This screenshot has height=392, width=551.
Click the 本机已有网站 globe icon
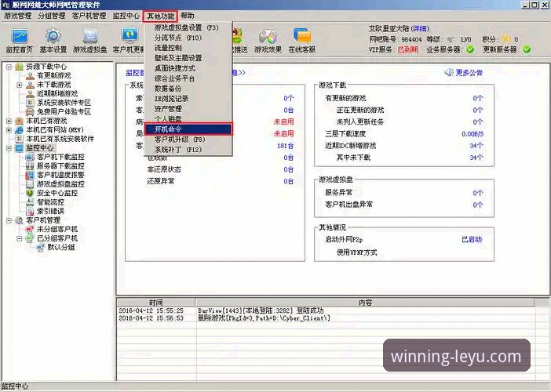click(20, 130)
